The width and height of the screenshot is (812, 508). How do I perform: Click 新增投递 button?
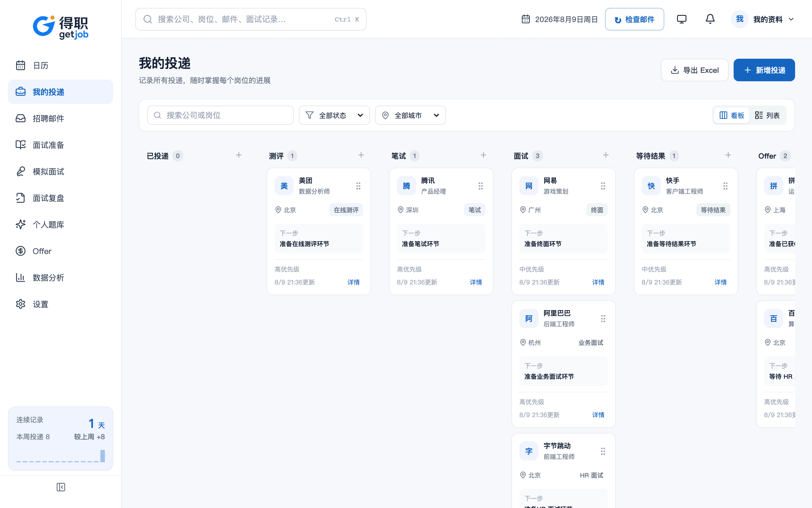(x=764, y=70)
